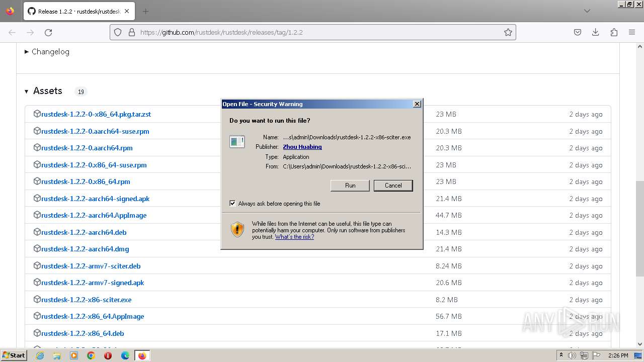Click package icon beside pkg.tar.zst asset
644x362 pixels.
point(37,114)
